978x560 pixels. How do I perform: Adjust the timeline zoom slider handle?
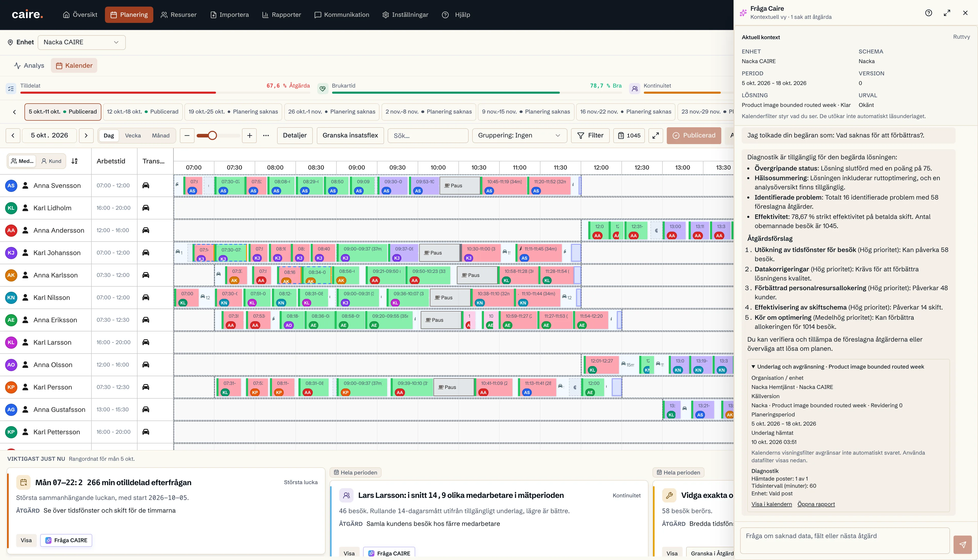point(212,135)
